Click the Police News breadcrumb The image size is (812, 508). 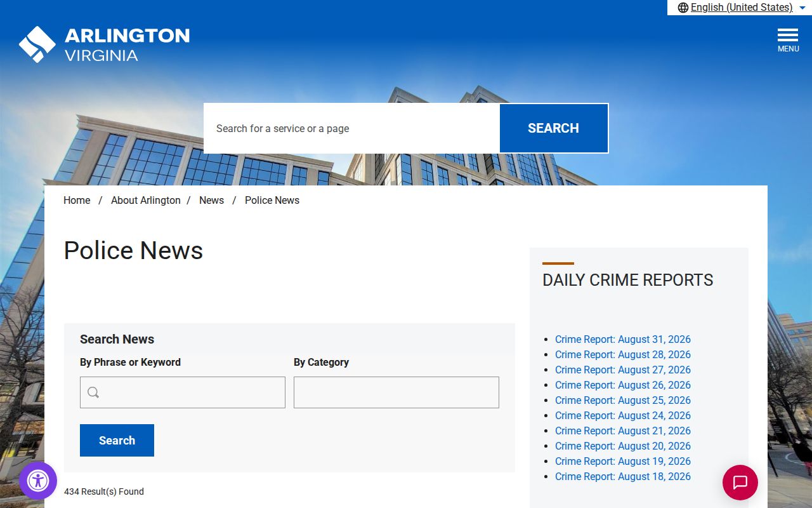[272, 200]
